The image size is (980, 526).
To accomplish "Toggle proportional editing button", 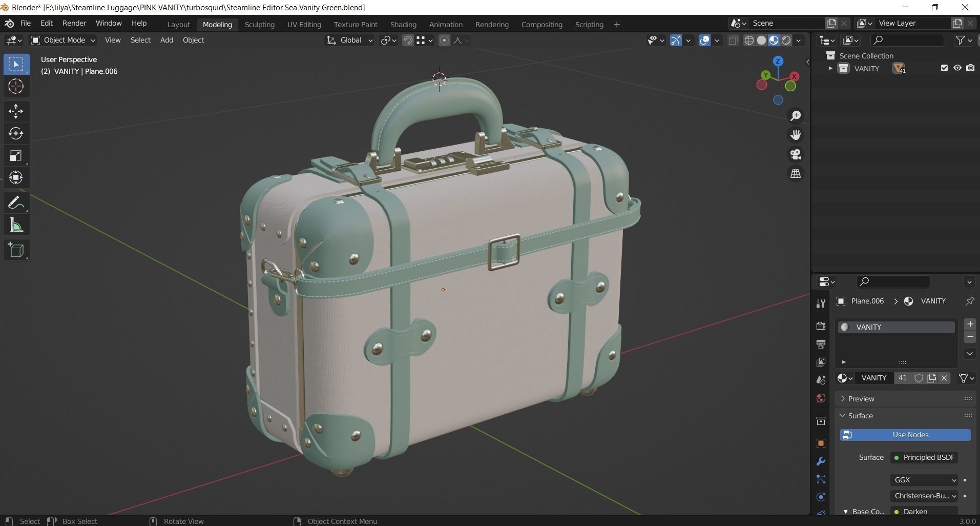I will tap(444, 41).
